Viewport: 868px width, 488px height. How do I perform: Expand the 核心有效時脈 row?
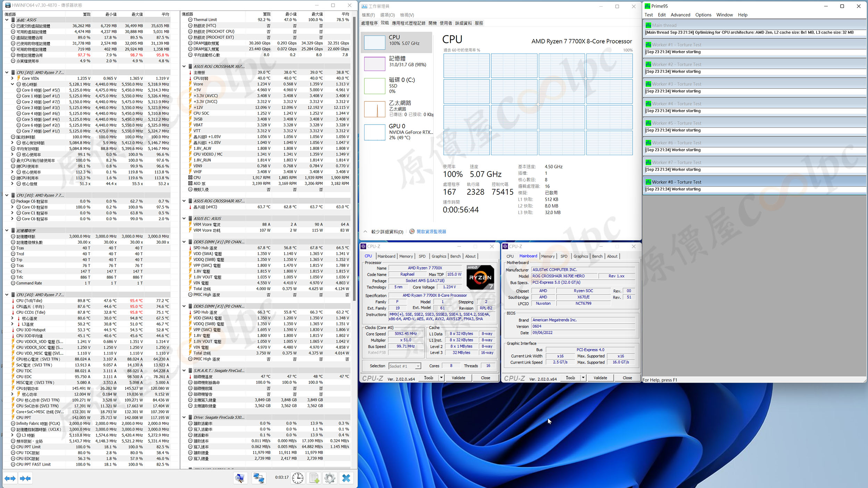pyautogui.click(x=12, y=143)
